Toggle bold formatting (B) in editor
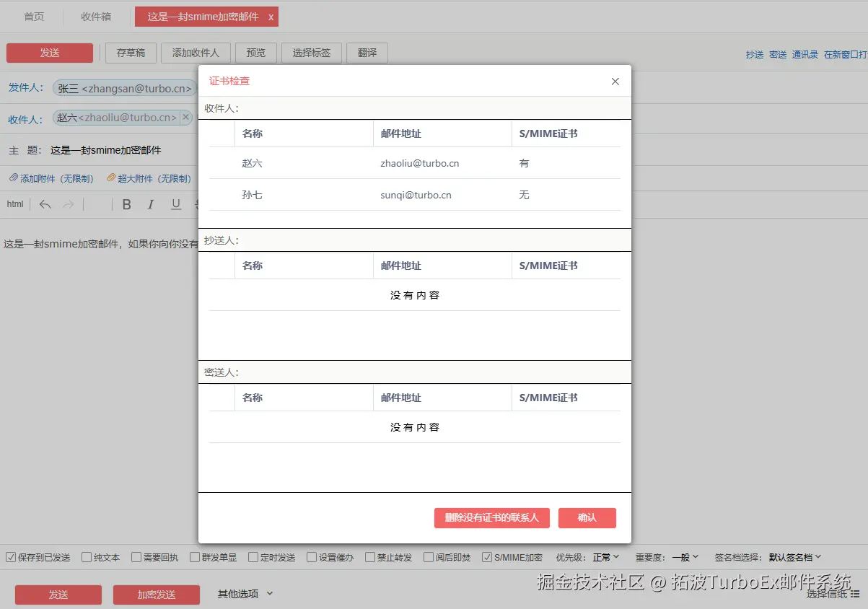 [x=126, y=204]
